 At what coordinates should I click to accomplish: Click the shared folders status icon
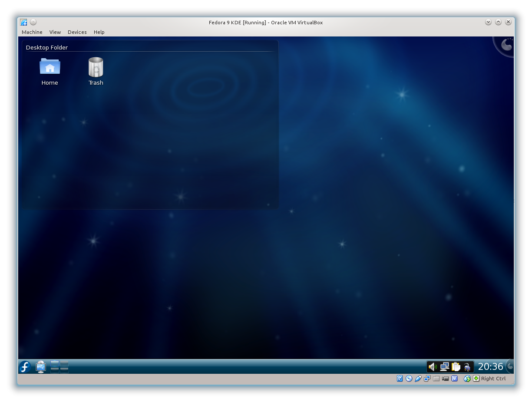(x=436, y=379)
